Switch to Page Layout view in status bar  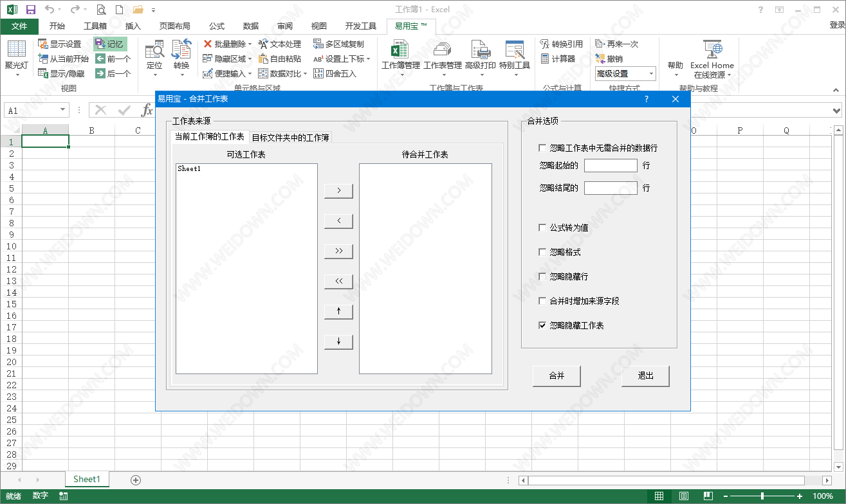point(684,496)
